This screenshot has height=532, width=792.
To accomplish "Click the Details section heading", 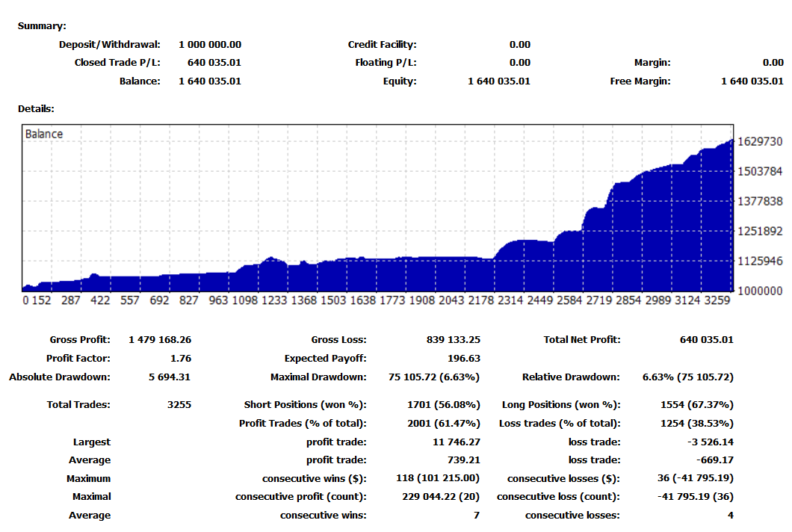I will [x=36, y=109].
